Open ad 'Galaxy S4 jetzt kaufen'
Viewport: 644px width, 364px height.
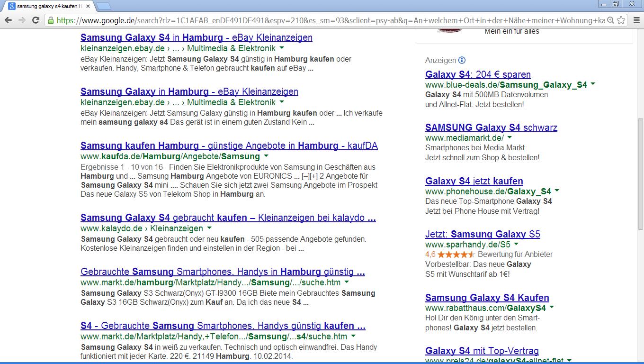474,181
